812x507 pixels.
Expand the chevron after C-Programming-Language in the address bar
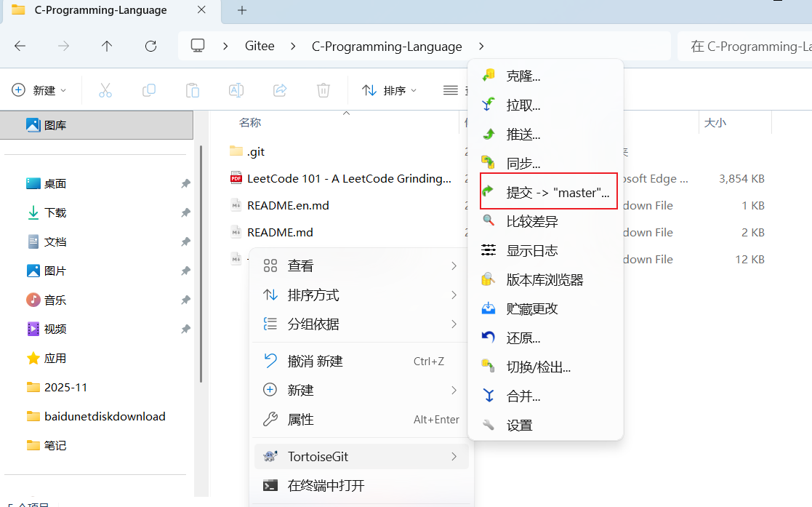pyautogui.click(x=481, y=46)
